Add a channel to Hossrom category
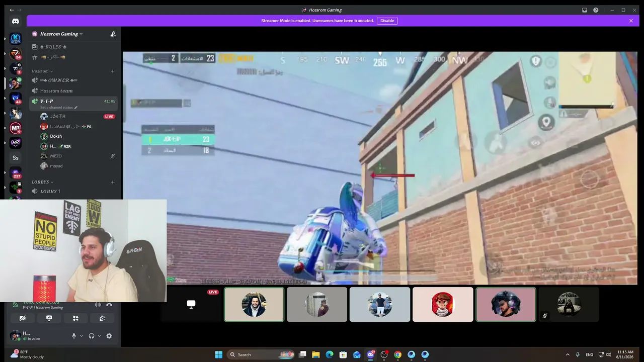Screen dimensions: 644x362 pyautogui.click(x=113, y=71)
